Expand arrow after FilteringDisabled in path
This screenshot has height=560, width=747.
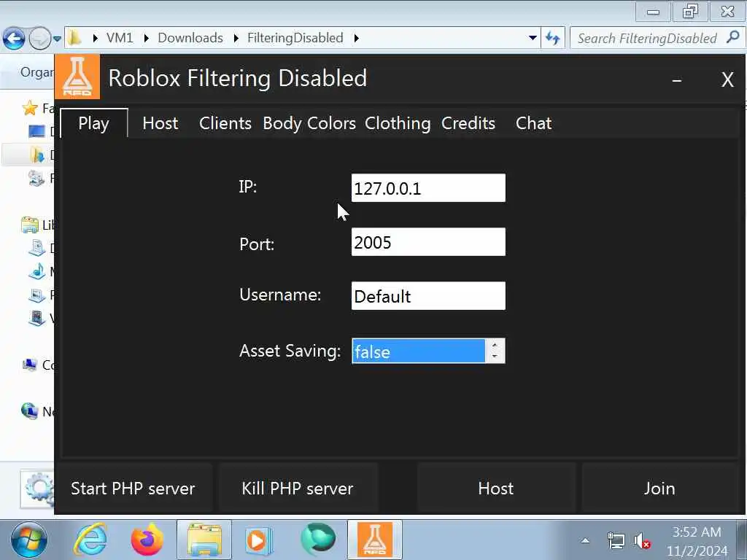[356, 38]
